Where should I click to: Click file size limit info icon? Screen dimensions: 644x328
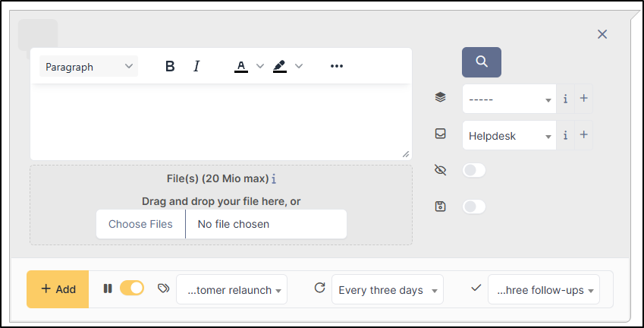[x=274, y=179]
